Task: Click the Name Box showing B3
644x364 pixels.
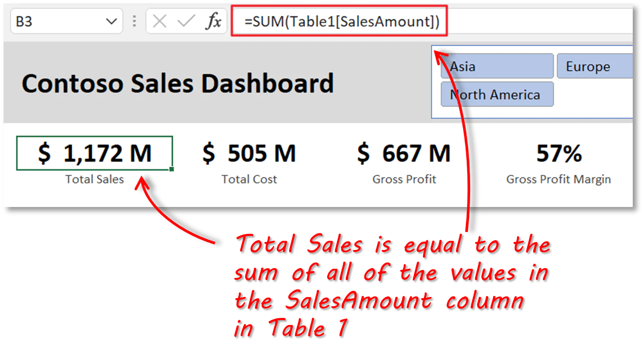Action: point(66,21)
